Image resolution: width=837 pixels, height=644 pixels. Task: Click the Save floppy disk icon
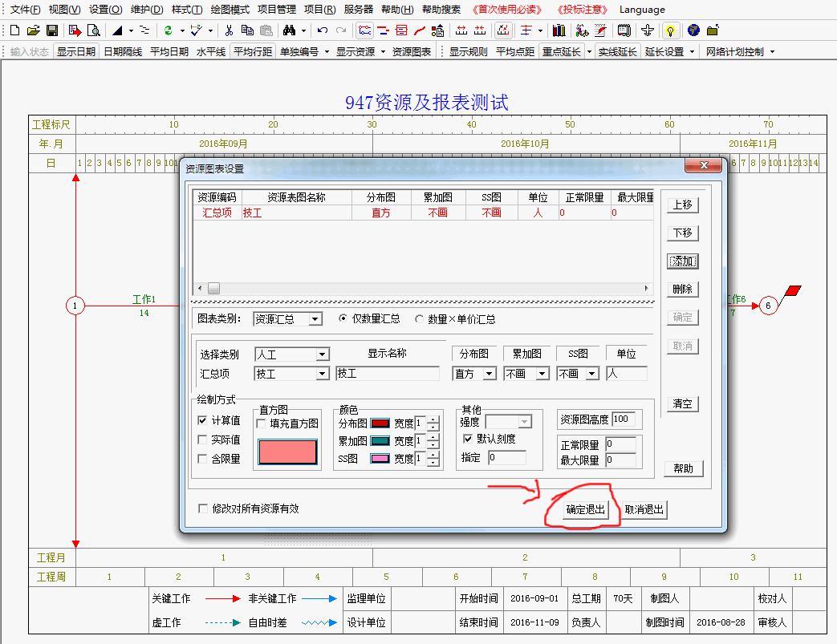(52, 30)
